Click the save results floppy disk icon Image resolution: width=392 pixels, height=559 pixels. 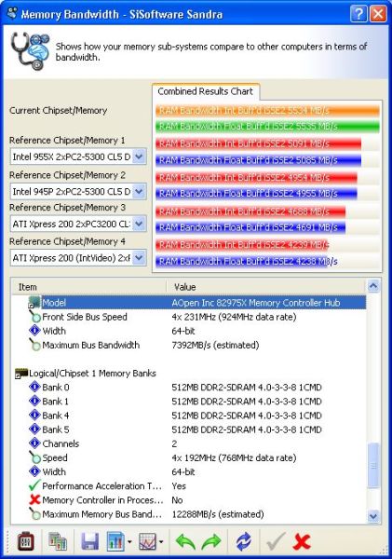[x=89, y=541]
